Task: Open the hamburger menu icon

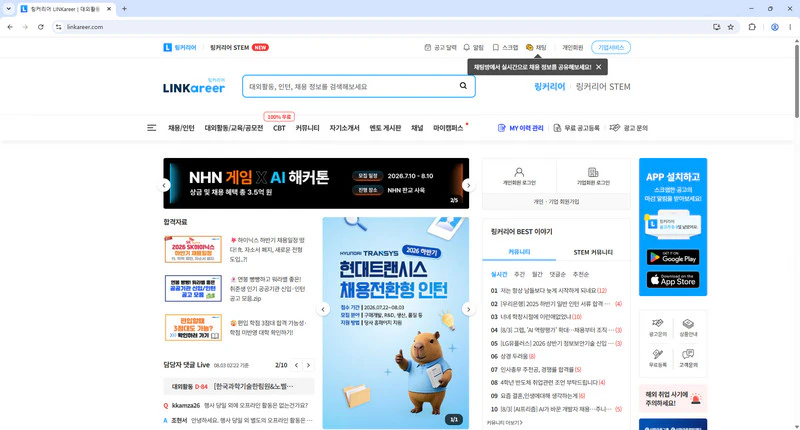Action: click(152, 128)
